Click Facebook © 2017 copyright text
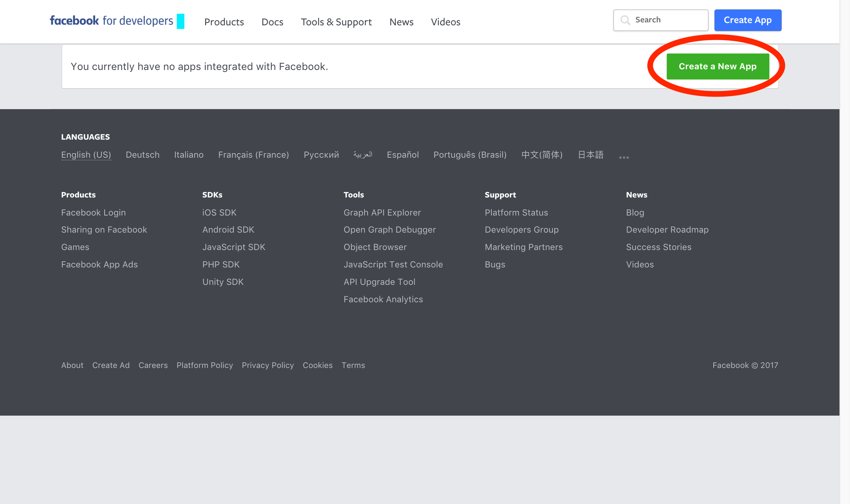Viewport: 850px width, 504px height. pos(745,365)
